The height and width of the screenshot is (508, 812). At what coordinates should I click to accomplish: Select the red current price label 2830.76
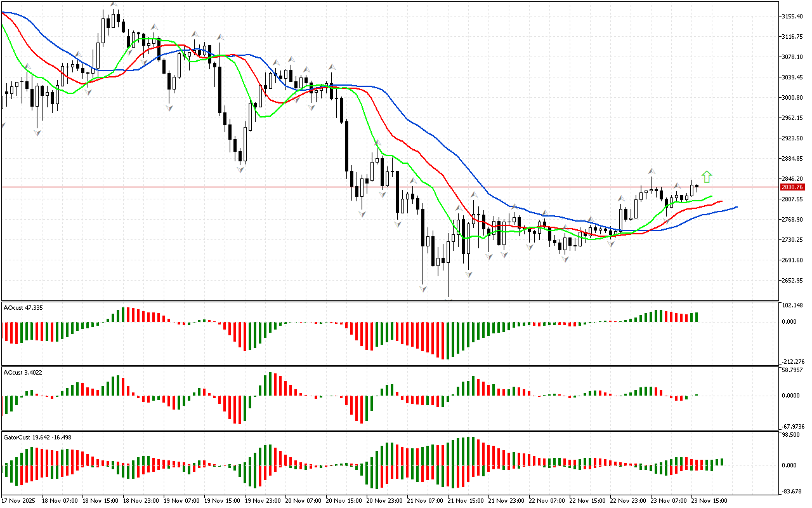792,187
